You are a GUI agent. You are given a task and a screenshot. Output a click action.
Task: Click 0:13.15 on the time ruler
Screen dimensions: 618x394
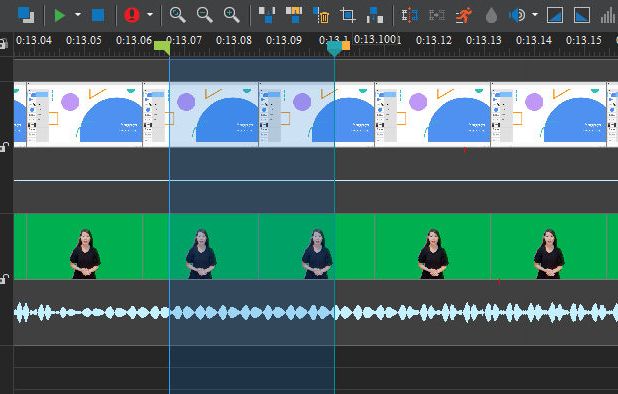(x=584, y=40)
